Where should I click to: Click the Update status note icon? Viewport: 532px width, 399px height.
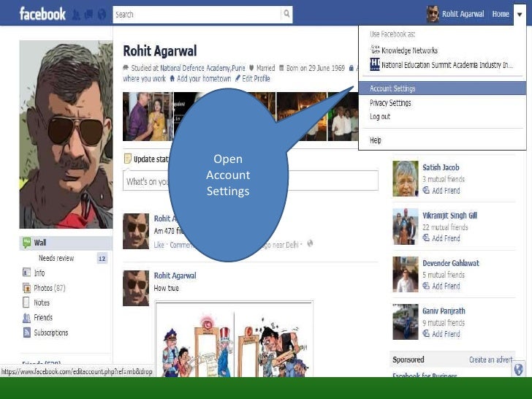tap(128, 159)
